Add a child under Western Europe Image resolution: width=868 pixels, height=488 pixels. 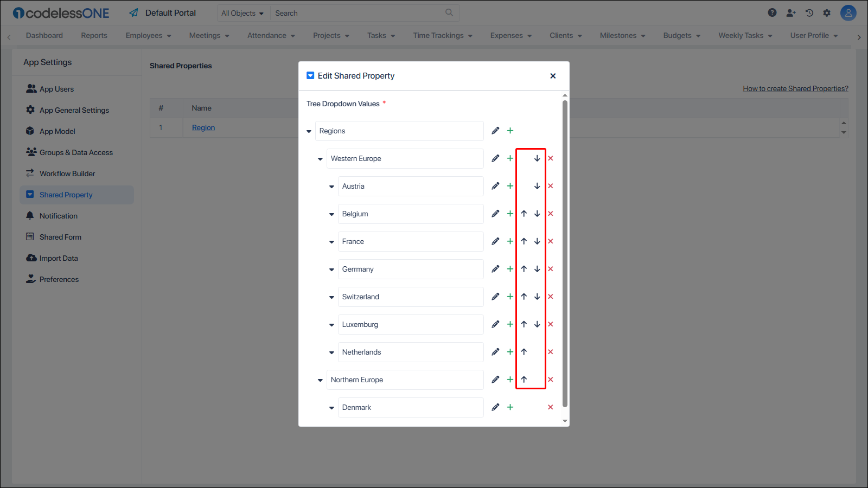(x=510, y=158)
